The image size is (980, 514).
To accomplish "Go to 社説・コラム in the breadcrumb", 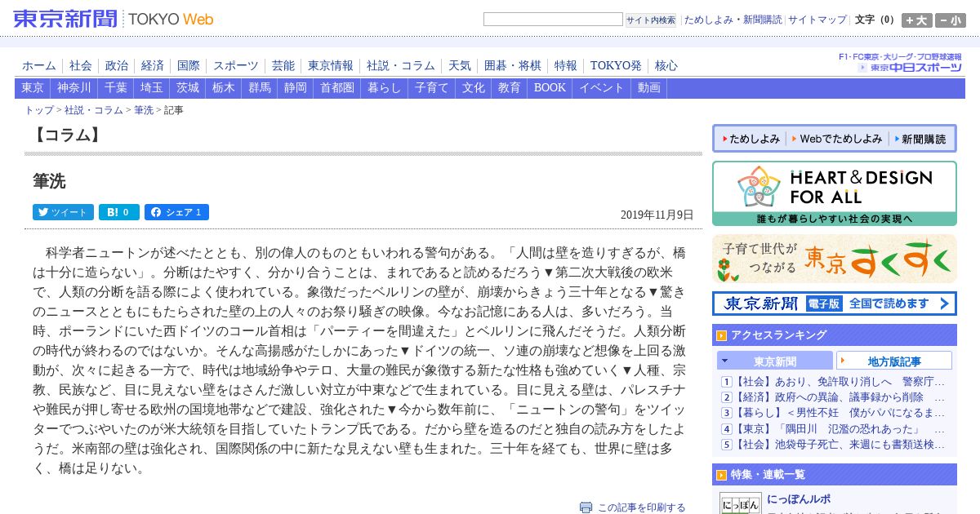I will click(x=94, y=110).
